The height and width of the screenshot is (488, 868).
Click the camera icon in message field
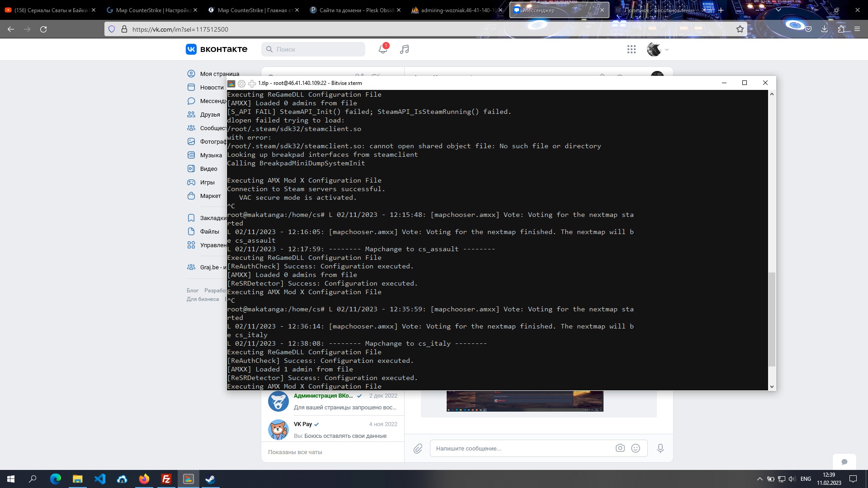click(x=620, y=448)
